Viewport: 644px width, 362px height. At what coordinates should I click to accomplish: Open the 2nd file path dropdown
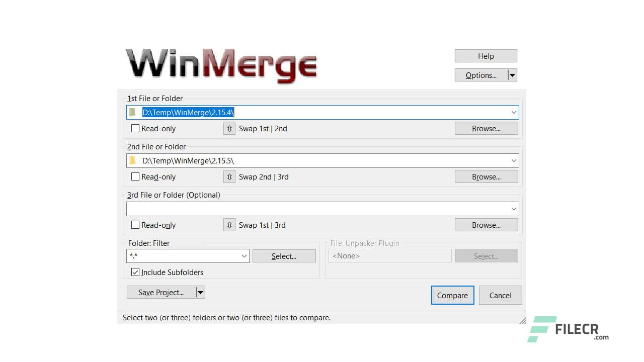pos(513,160)
